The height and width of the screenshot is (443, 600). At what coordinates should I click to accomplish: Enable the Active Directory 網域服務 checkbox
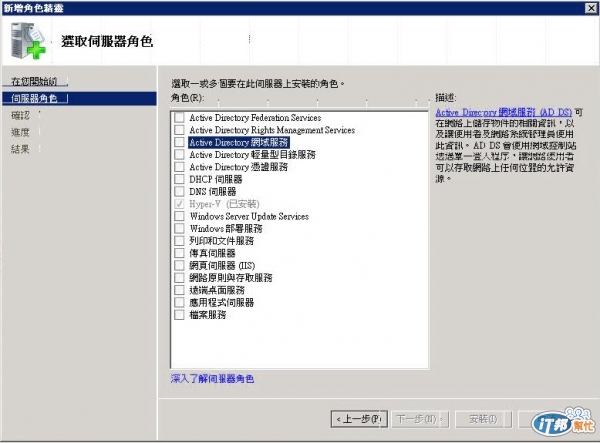click(179, 142)
